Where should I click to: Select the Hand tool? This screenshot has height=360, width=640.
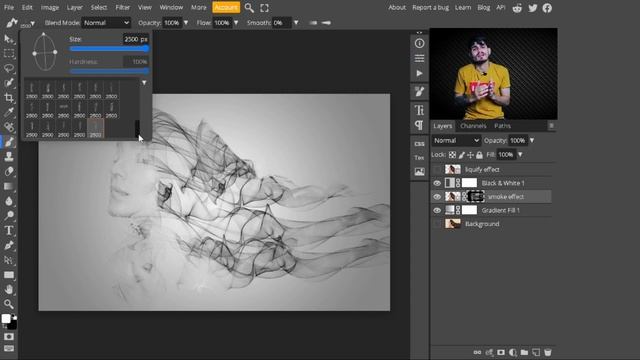pos(9,289)
